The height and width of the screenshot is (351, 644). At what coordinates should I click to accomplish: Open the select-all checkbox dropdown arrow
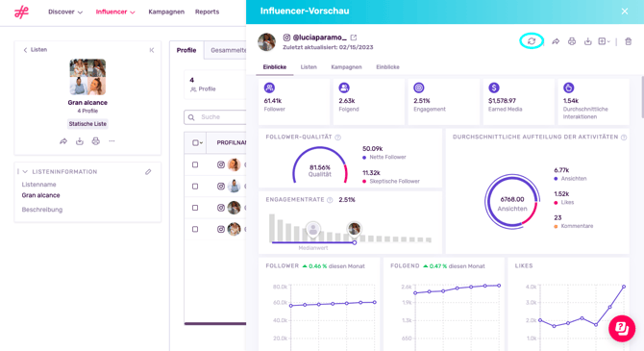click(x=201, y=143)
